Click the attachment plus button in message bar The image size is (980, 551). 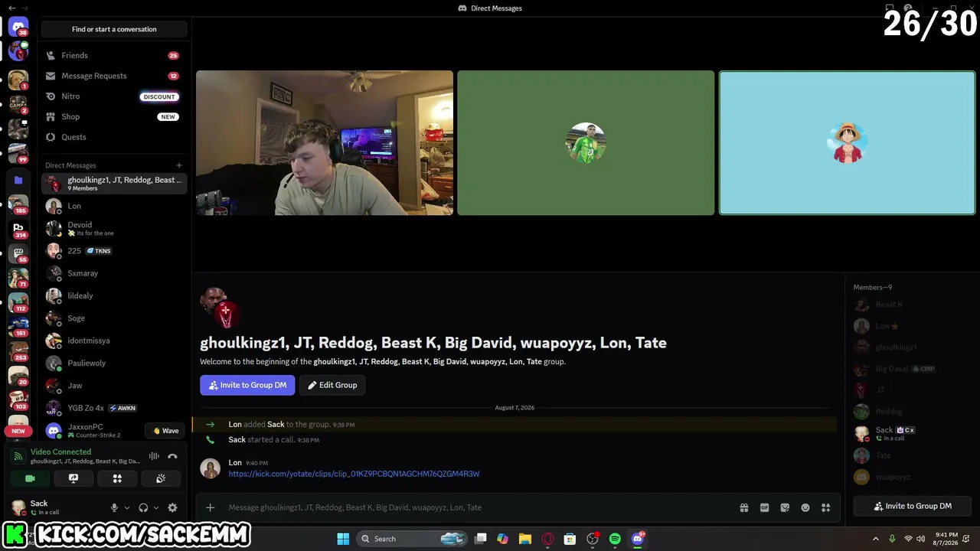pos(211,507)
